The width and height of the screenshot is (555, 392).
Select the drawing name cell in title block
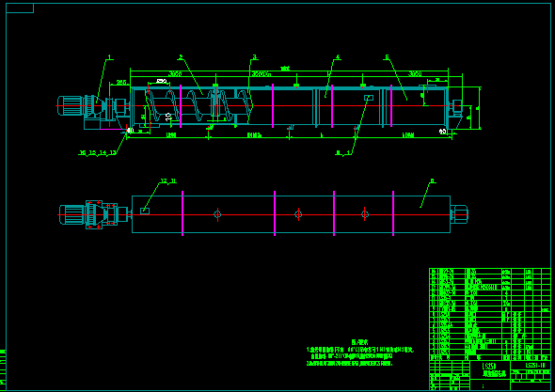tap(490, 370)
